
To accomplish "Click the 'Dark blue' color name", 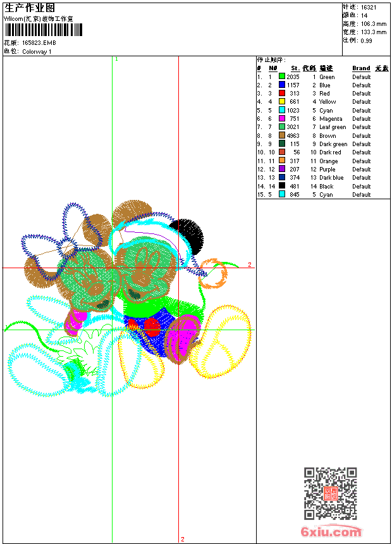I will (x=331, y=178).
